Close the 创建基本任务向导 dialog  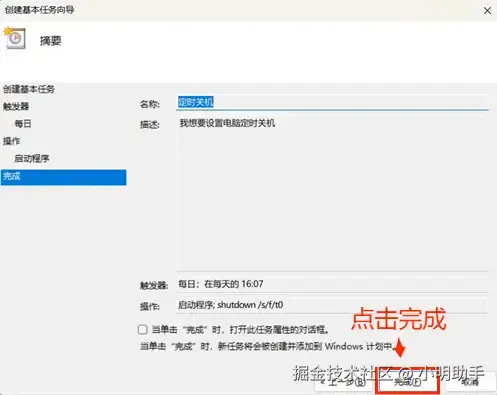coord(487,11)
